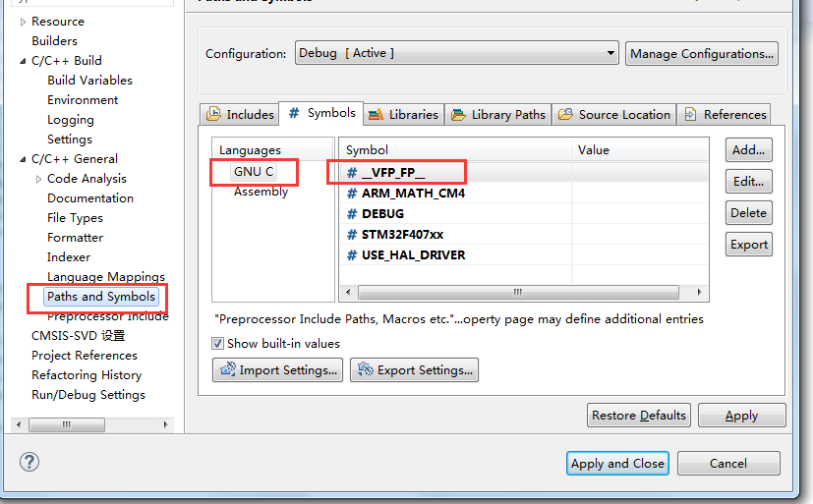This screenshot has height=504, width=813.
Task: Select the STM32F407xx symbol row
Action: click(x=524, y=235)
